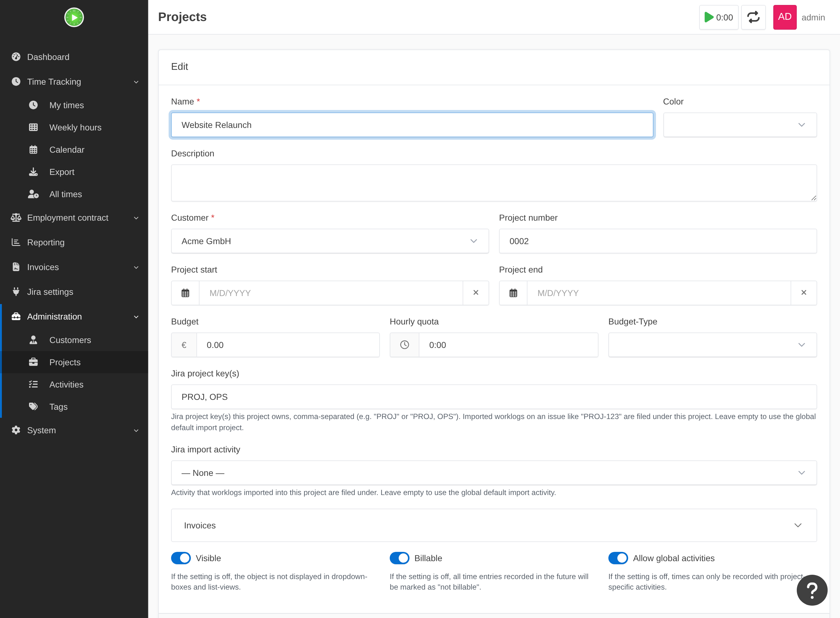
Task: Toggle Allow global activities switch
Action: [618, 558]
